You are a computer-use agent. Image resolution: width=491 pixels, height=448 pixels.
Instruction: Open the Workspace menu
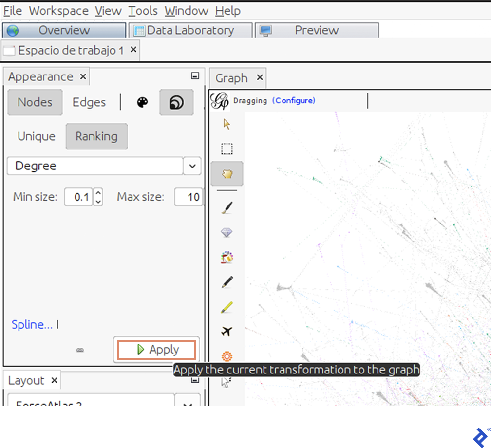click(x=58, y=11)
